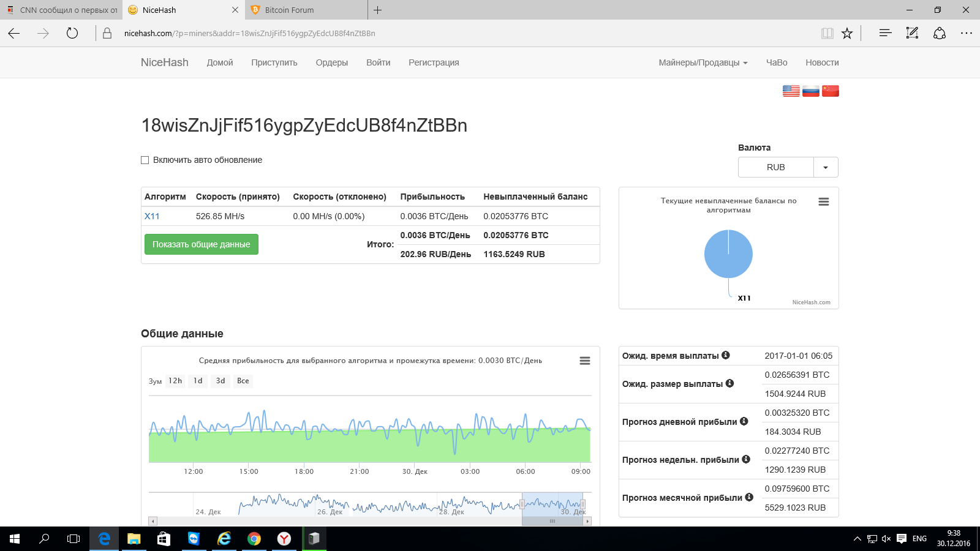Click the chart scrollbar right arrow
Screen dimensions: 980x551
[587, 522]
